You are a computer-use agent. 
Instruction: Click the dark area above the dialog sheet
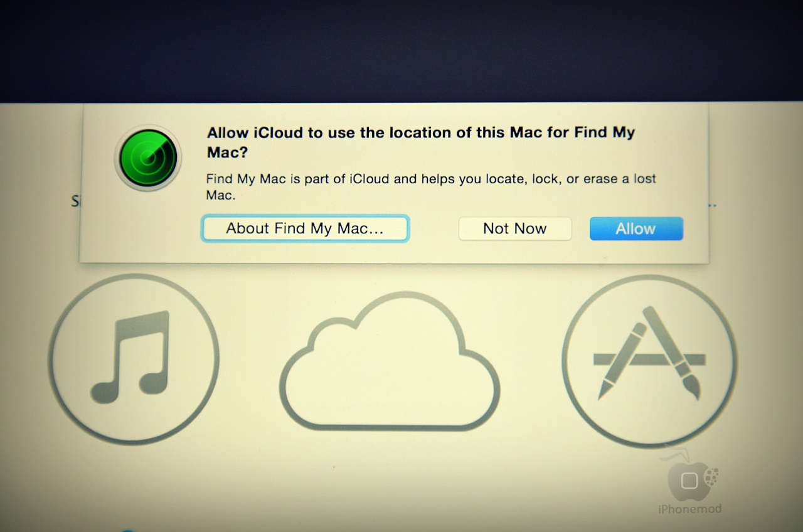click(401, 50)
